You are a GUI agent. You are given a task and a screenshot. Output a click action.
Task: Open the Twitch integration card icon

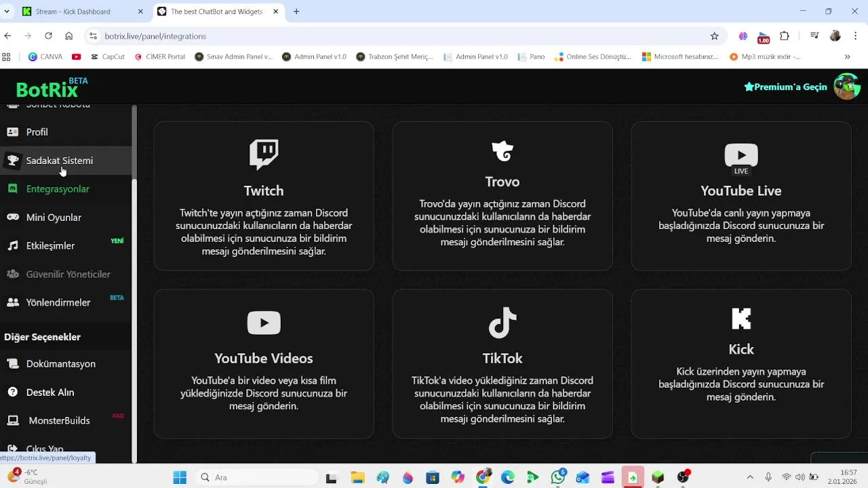point(264,155)
